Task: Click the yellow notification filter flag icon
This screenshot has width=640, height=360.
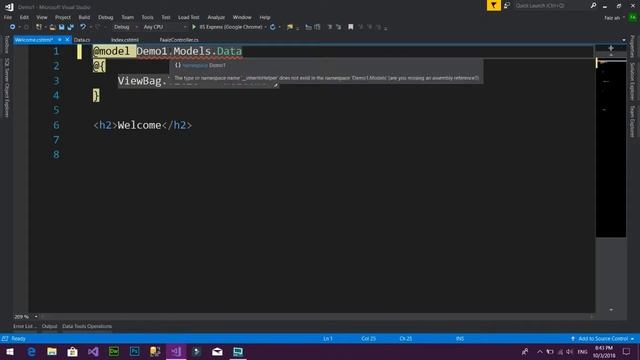Action: point(493,5)
